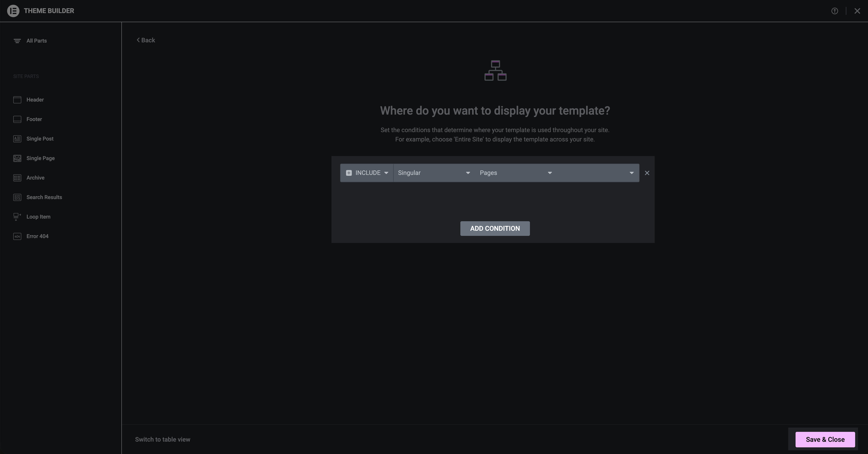Click the Header site part icon
Viewport: 868px width, 454px height.
(x=17, y=100)
